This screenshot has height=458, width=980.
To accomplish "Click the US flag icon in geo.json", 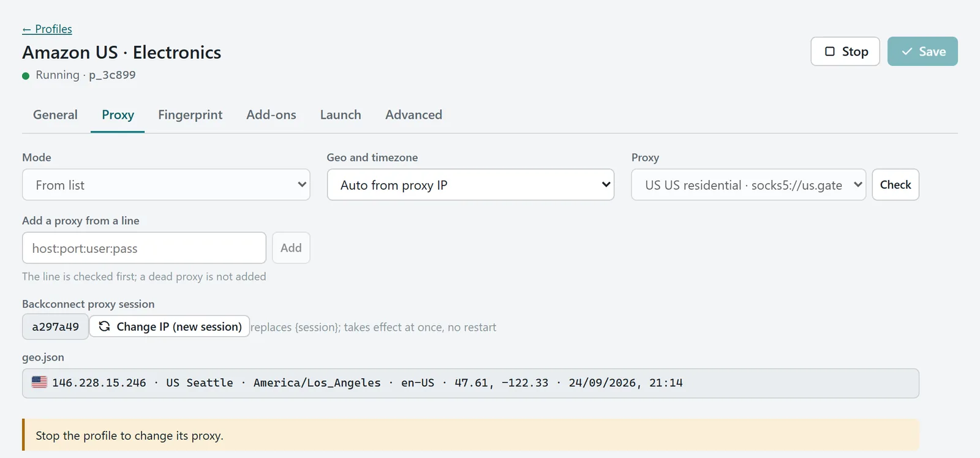I will [39, 382].
